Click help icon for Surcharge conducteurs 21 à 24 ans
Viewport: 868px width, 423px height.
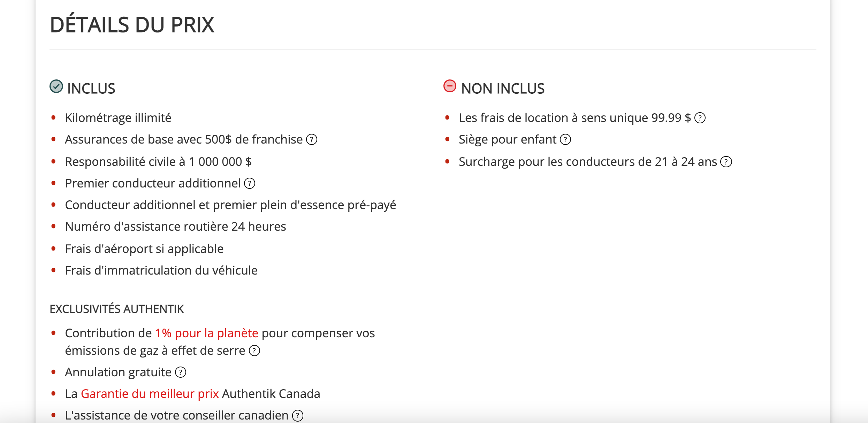726,162
